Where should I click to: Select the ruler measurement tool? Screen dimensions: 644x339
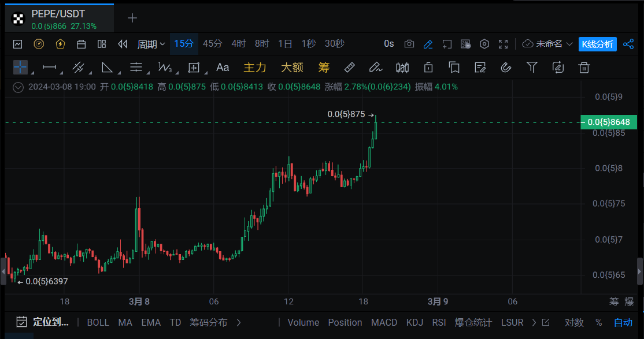pyautogui.click(x=349, y=68)
